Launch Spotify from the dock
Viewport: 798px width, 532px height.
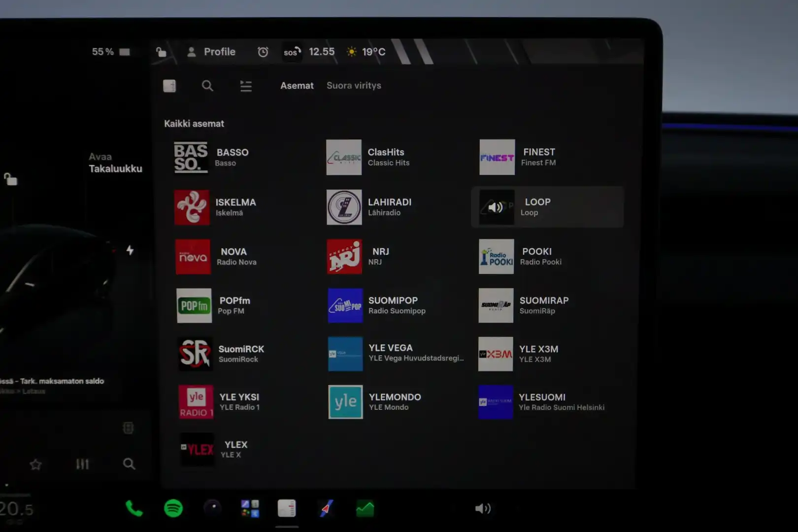coord(173,508)
